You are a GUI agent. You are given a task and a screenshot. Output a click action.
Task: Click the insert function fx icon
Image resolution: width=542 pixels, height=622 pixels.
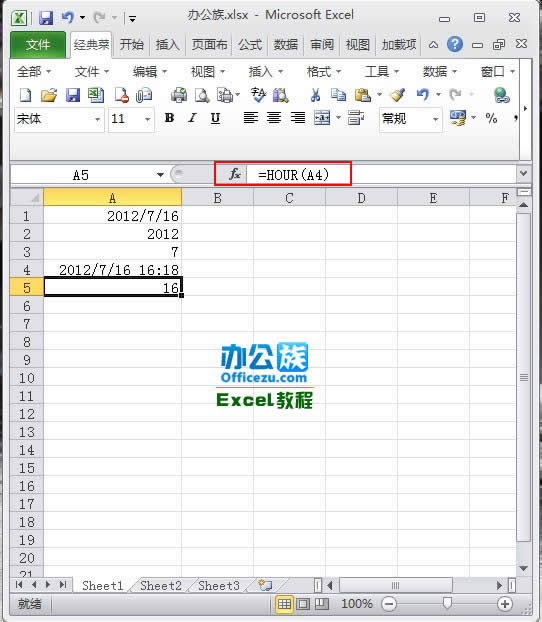[234, 174]
